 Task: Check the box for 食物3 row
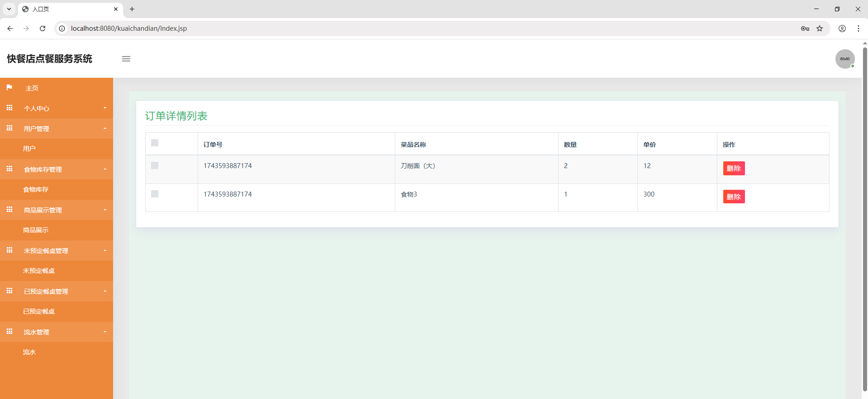coord(155,194)
